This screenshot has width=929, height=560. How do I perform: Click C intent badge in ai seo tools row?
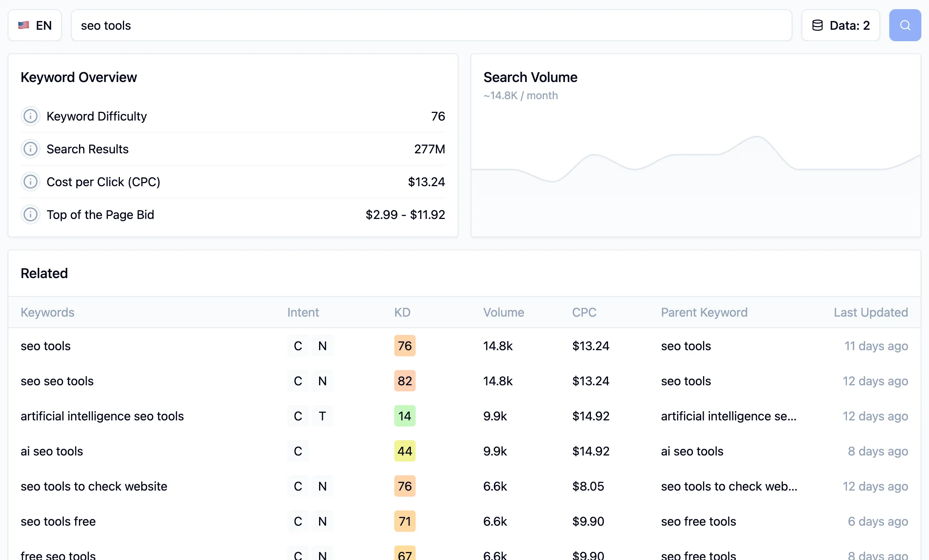pos(298,451)
